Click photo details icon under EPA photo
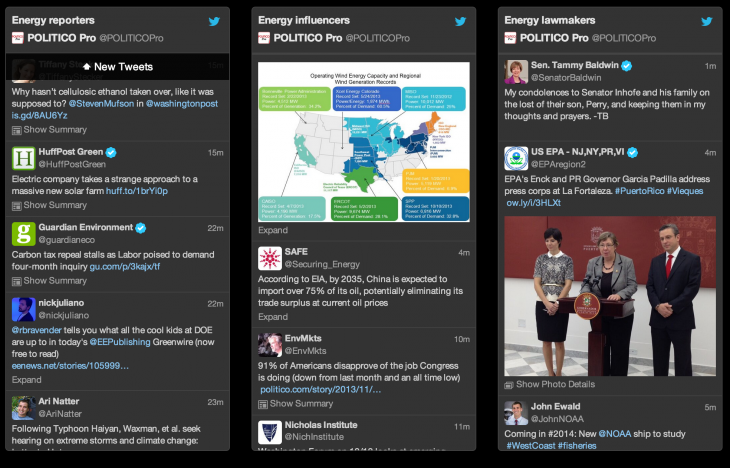This screenshot has height=468, width=730. 509,385
